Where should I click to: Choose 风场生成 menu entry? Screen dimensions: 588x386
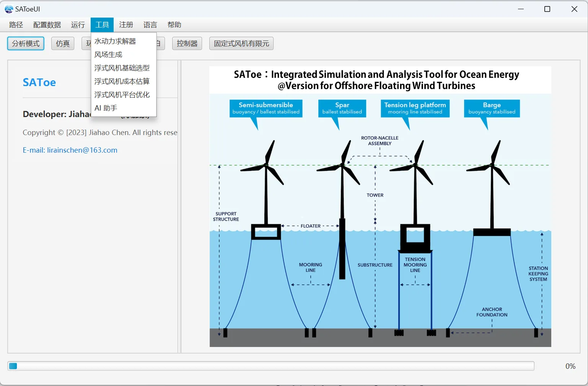pyautogui.click(x=124, y=55)
